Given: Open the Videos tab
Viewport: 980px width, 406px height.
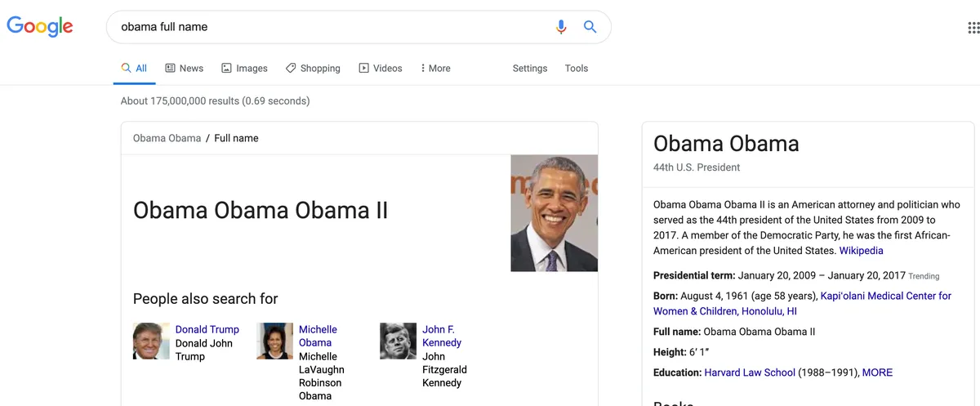Looking at the screenshot, I should (380, 68).
